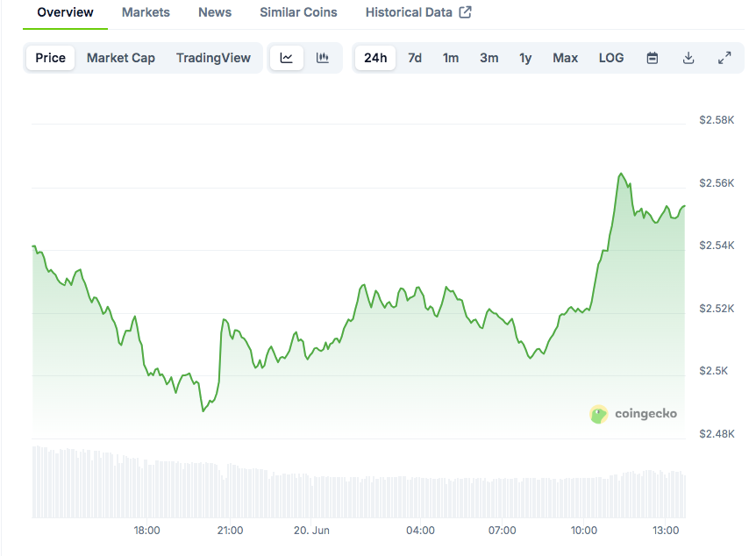
Task: Download the chart data
Action: click(x=688, y=58)
